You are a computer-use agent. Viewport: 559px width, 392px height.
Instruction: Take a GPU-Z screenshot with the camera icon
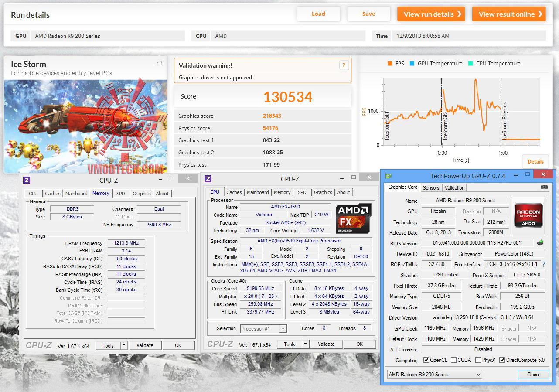(x=544, y=187)
